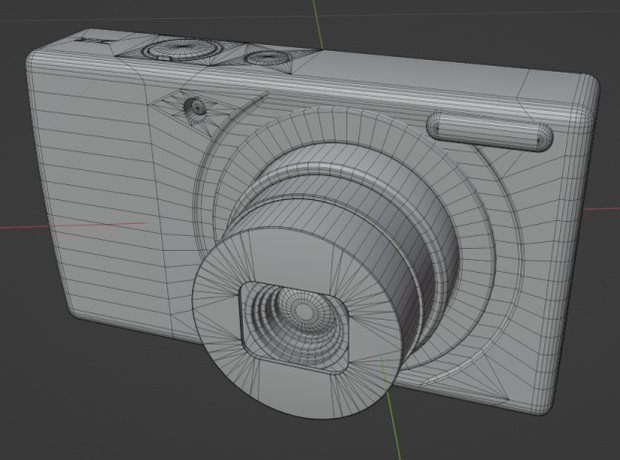Image resolution: width=620 pixels, height=460 pixels.
Task: Select the rounded rectangular lens opening frame
Action: click(x=294, y=328)
